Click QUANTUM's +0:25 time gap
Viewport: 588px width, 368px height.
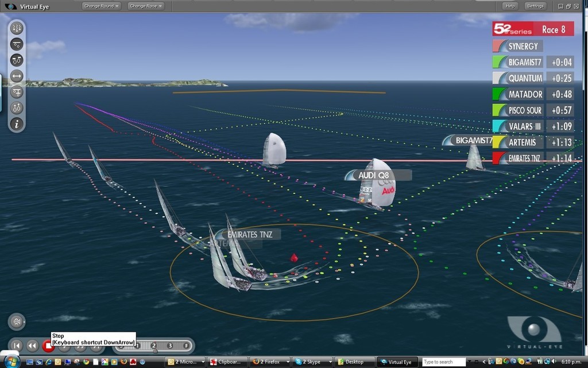coord(560,78)
